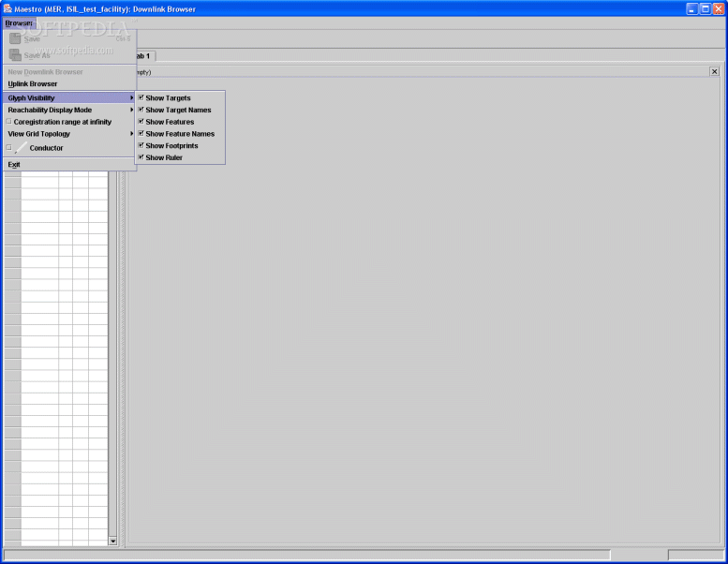The height and width of the screenshot is (564, 728).
Task: Click the table scrollbar down arrow
Action: [x=112, y=542]
